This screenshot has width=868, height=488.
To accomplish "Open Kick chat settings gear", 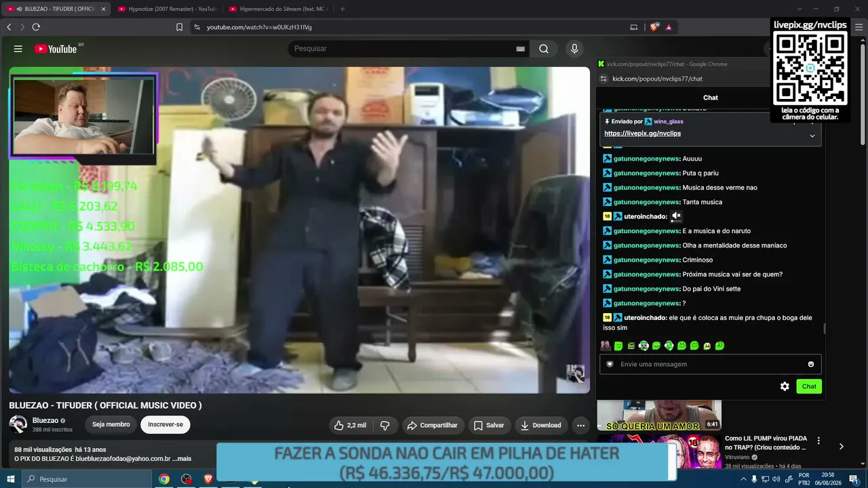I will tap(785, 386).
